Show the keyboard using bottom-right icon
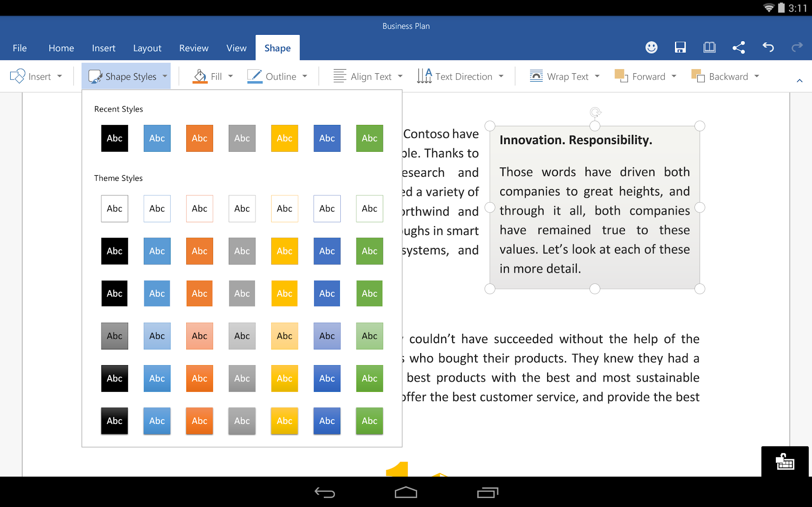 click(x=785, y=461)
